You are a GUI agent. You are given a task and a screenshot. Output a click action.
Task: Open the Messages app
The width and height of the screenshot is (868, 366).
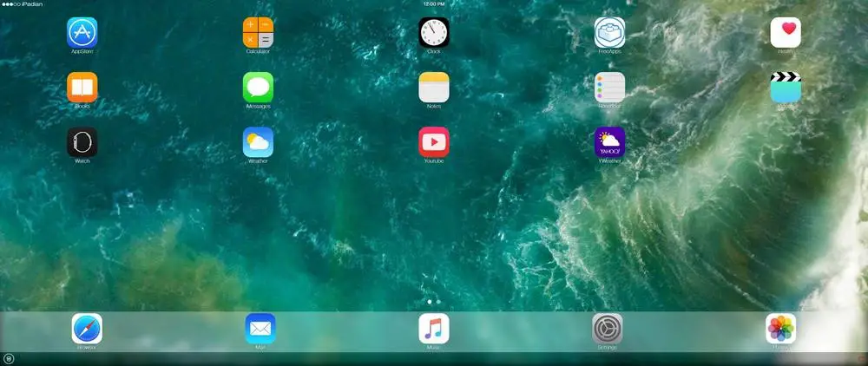coord(258,88)
